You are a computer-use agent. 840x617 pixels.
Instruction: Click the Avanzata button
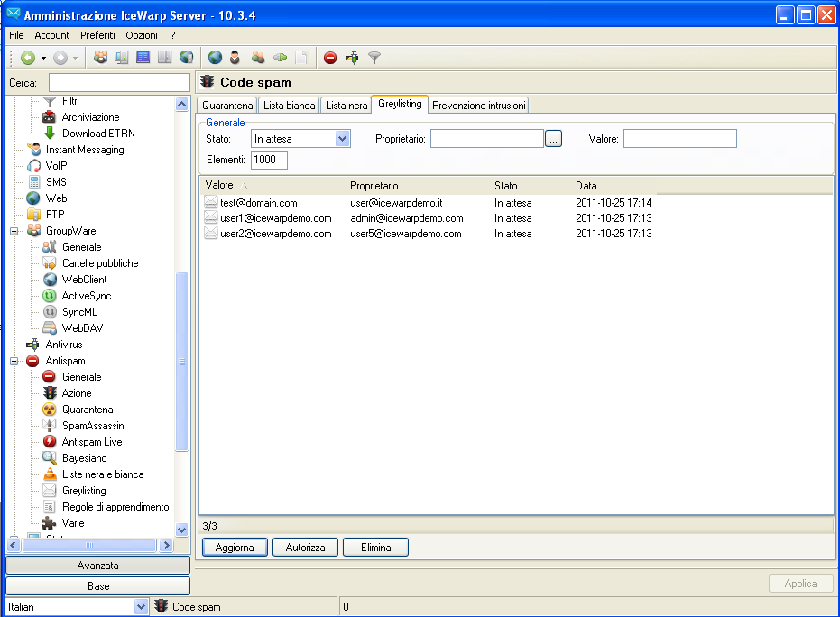coord(97,566)
